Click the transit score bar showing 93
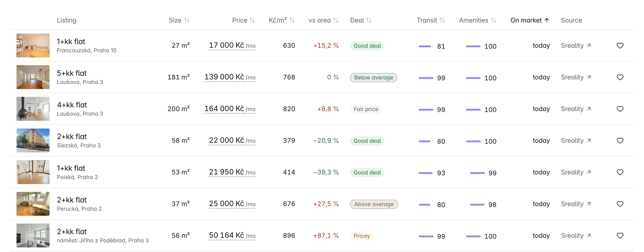The height and width of the screenshot is (252, 644). pyautogui.click(x=426, y=173)
